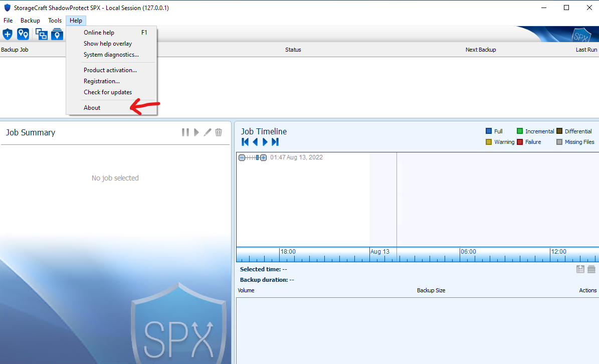599x364 pixels.
Task: Edit the selected backup job
Action: click(x=207, y=132)
